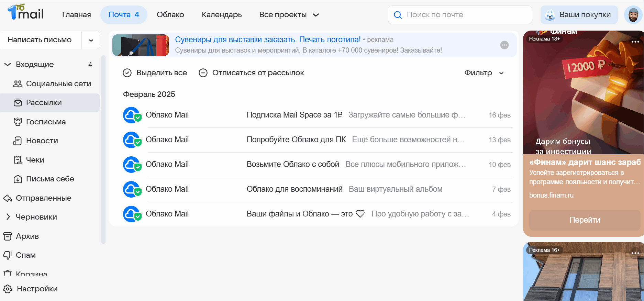Click Отписаться от рассылок

click(x=252, y=73)
